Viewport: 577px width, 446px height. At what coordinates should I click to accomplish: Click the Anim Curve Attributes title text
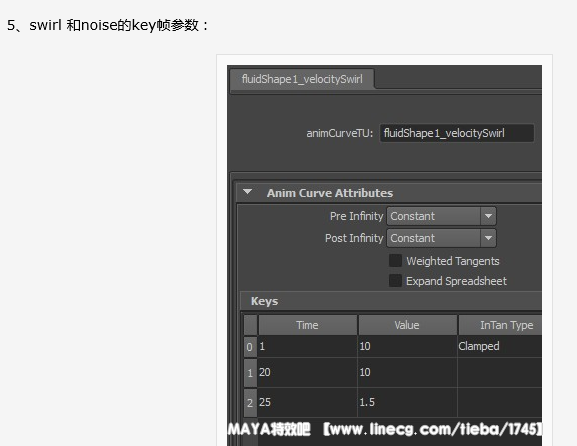[x=330, y=193]
